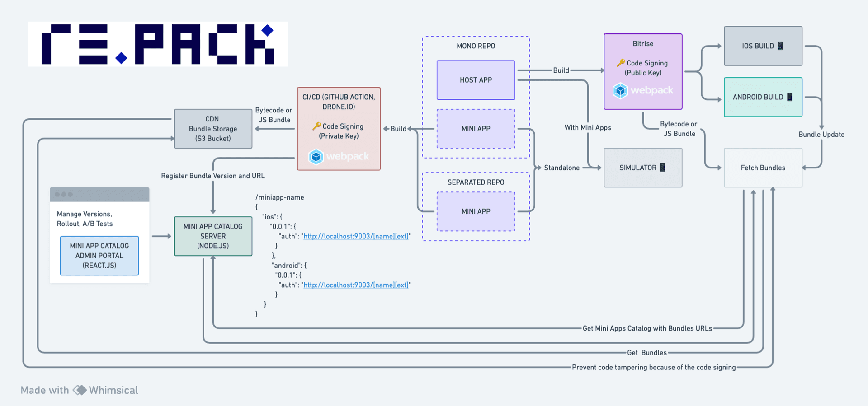Screen dimensions: 868x406
Task: Select the CDN Bundle Storage box
Action: (x=212, y=129)
